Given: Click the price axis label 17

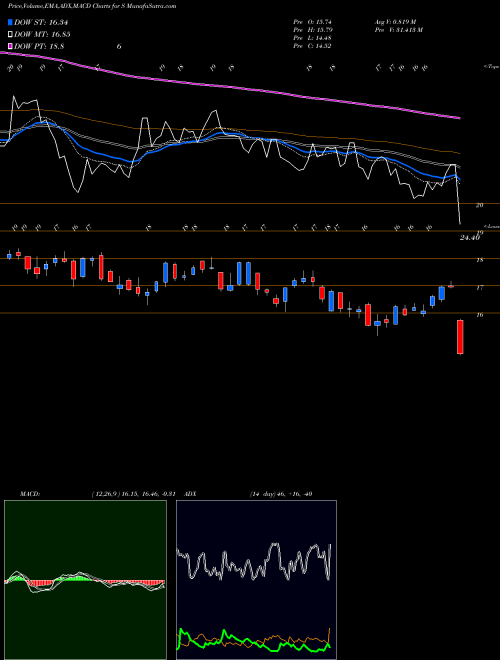Looking at the screenshot, I should (x=479, y=287).
